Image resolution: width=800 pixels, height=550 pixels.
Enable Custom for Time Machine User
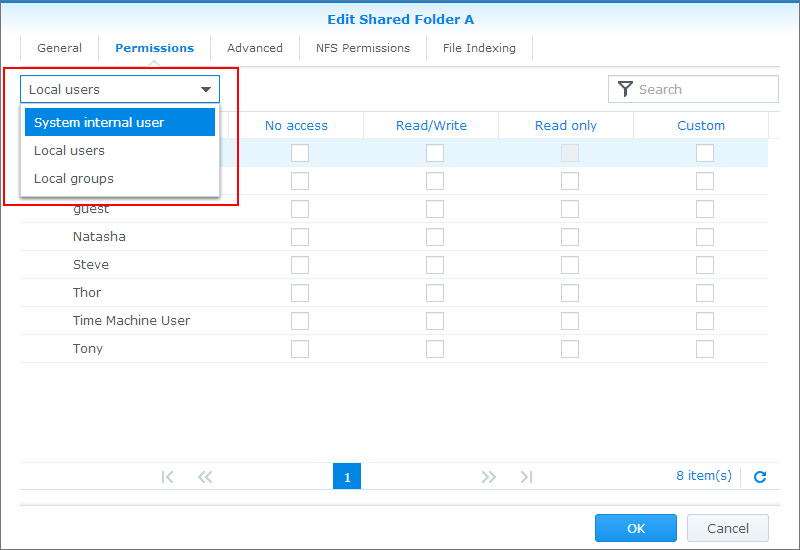[x=705, y=321]
